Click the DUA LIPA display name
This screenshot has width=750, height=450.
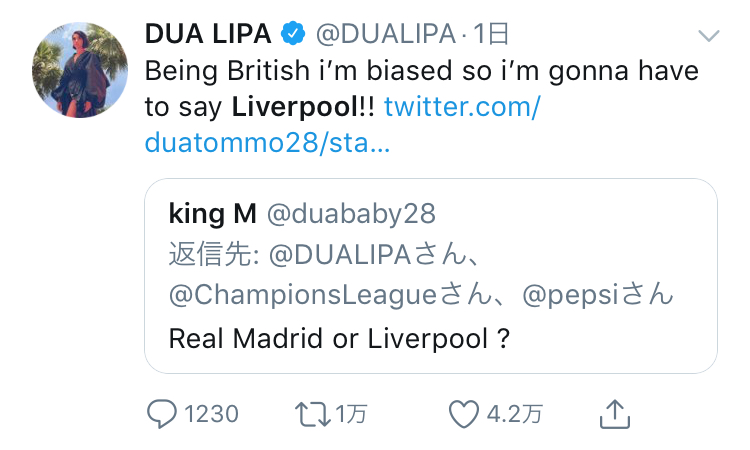pyautogui.click(x=208, y=34)
